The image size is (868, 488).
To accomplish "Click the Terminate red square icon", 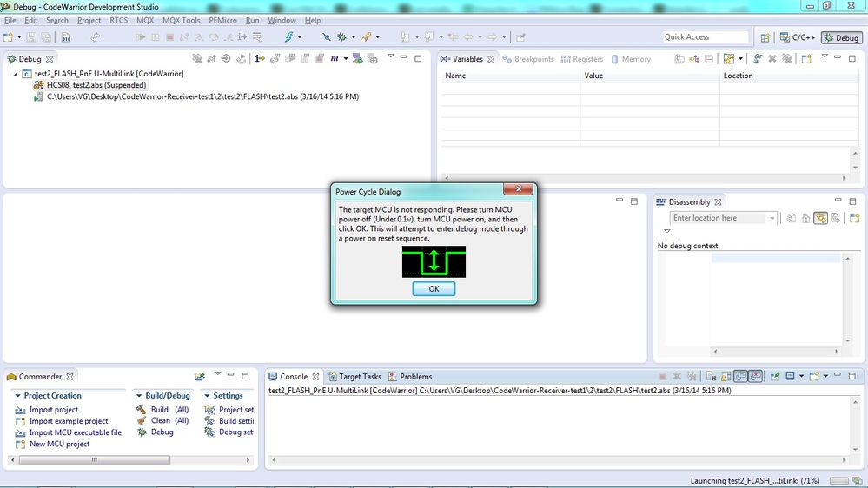I will point(170,37).
